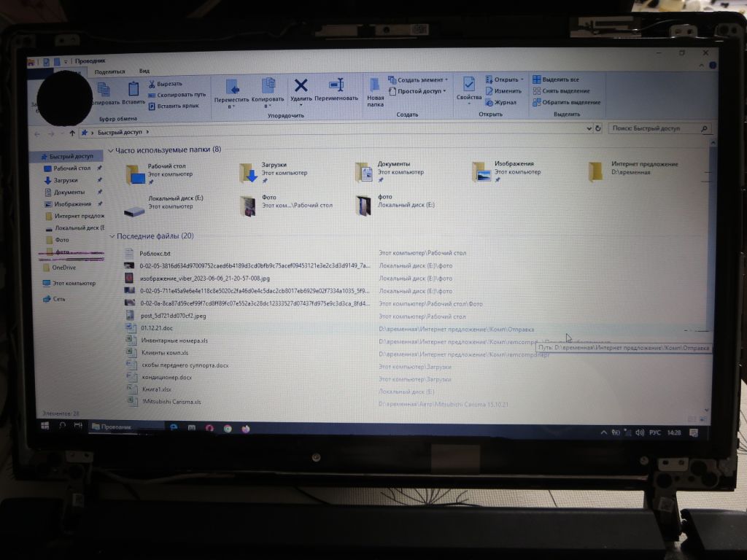Viewport: 747px width, 560px height.
Task: Click the up-arrow to go up one level
Action: pyautogui.click(x=72, y=133)
